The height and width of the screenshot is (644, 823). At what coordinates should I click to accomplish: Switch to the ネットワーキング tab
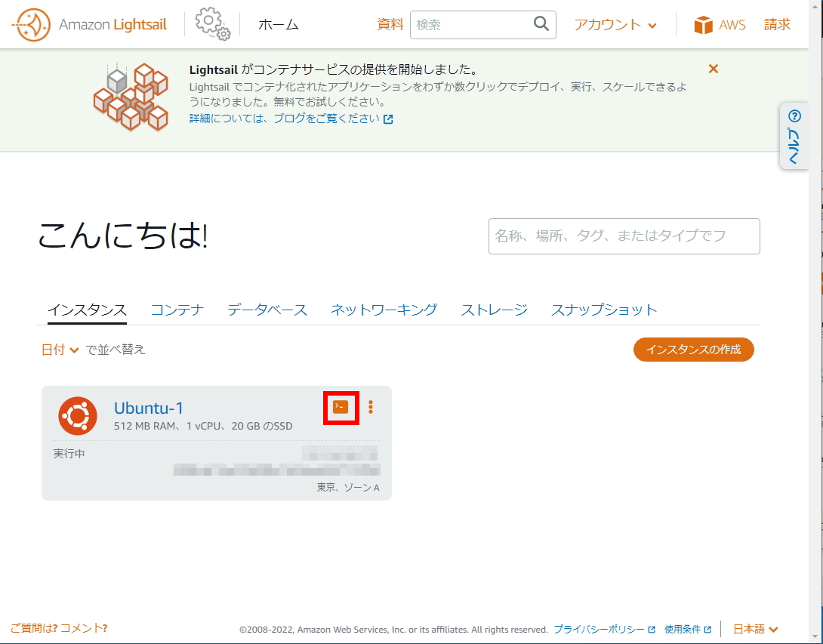click(x=384, y=310)
